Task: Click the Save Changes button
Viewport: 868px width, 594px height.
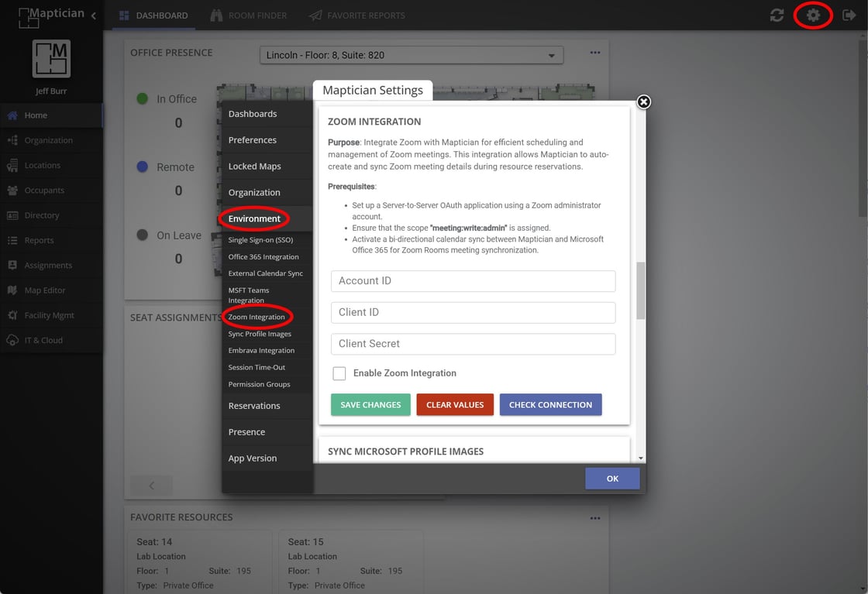Action: (370, 405)
